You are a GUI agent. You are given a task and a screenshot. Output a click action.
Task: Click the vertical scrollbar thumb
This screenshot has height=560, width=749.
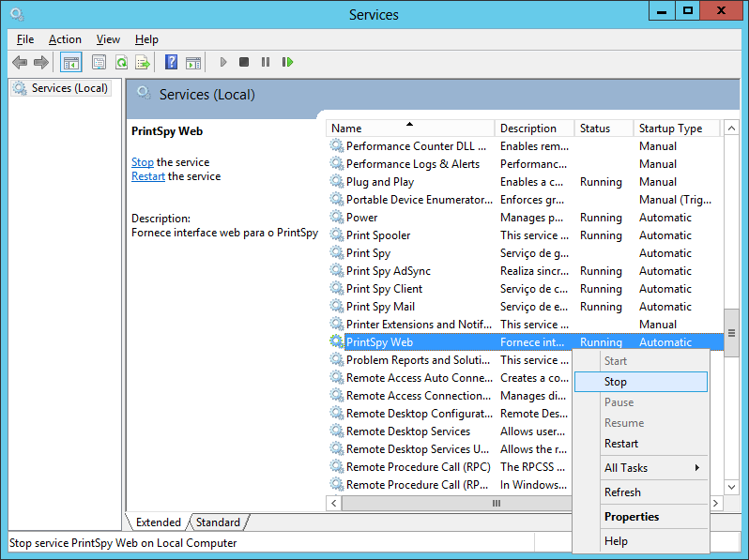coord(731,333)
